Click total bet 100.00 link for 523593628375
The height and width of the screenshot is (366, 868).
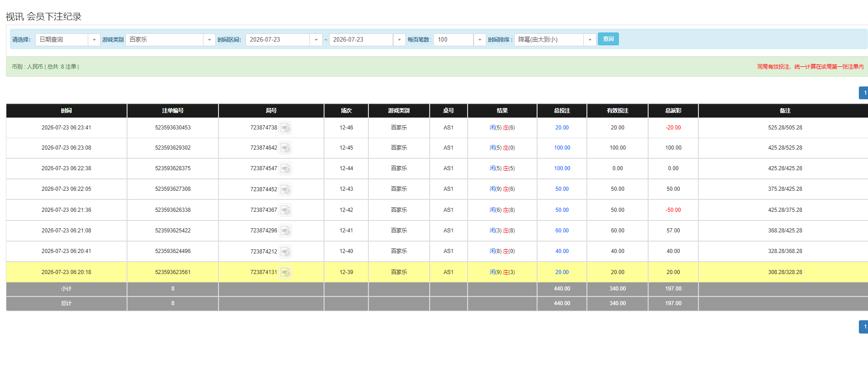tap(562, 168)
